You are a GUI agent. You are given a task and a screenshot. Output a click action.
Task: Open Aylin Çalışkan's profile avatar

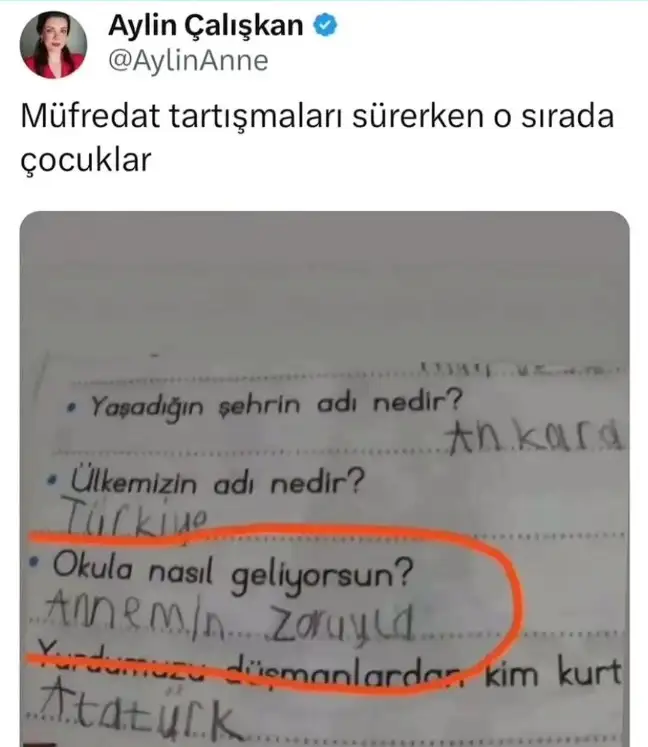53,44
